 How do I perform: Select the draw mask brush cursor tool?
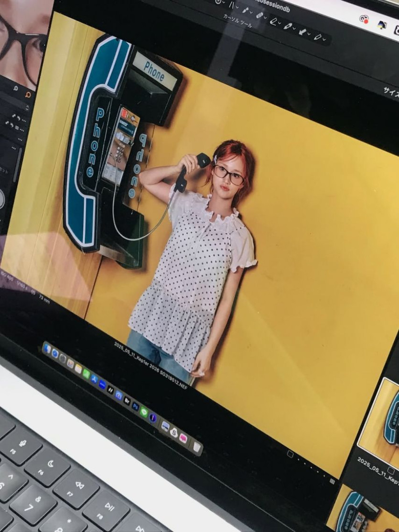(x=273, y=22)
